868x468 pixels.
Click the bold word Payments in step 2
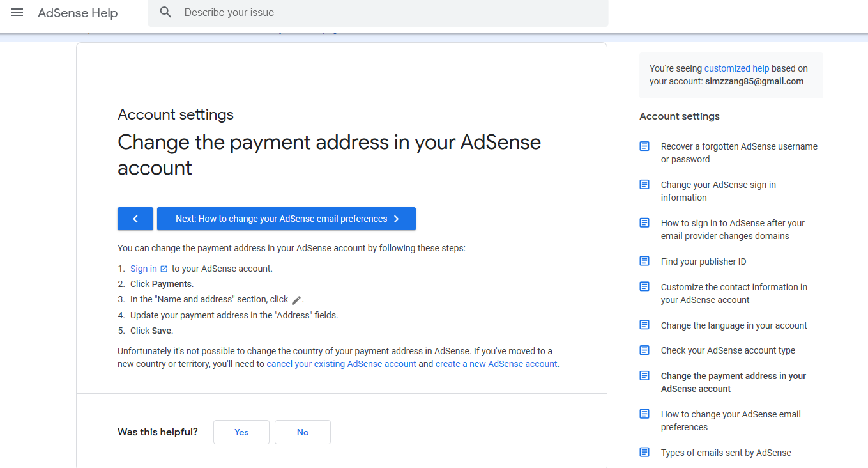point(172,284)
